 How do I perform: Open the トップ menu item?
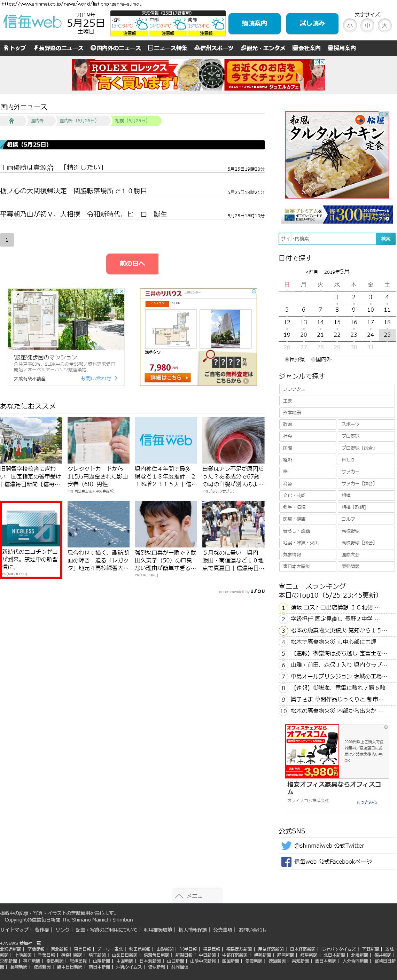click(15, 48)
